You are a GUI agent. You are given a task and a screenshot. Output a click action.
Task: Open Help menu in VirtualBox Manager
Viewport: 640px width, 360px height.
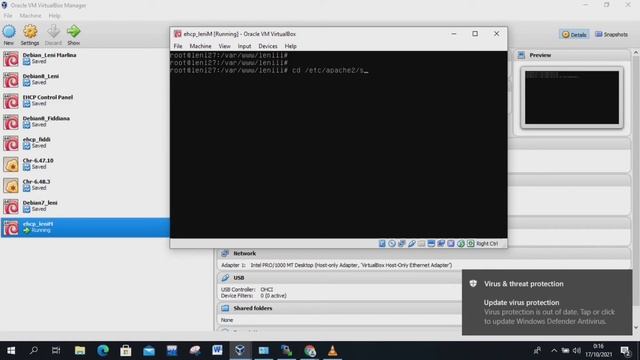54,16
